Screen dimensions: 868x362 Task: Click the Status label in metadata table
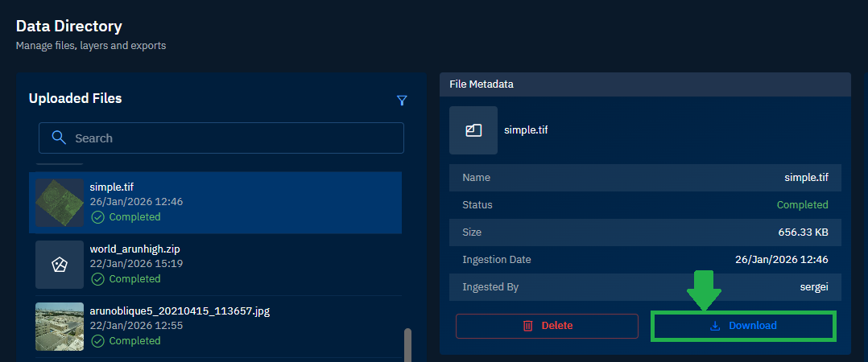[477, 205]
